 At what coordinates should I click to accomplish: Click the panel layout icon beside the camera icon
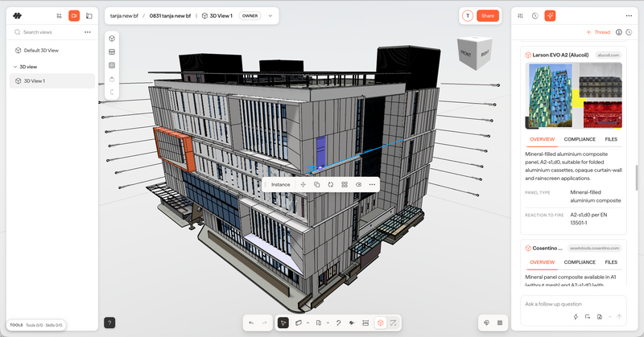89,16
